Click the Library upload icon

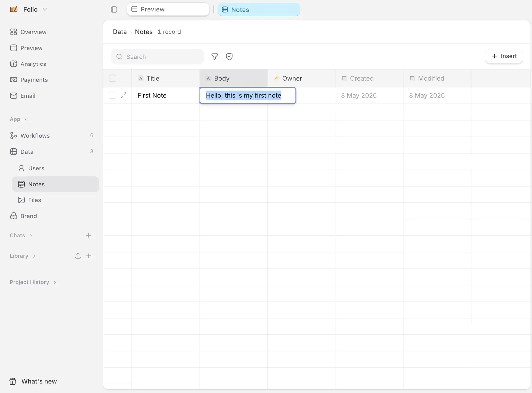pyautogui.click(x=78, y=256)
